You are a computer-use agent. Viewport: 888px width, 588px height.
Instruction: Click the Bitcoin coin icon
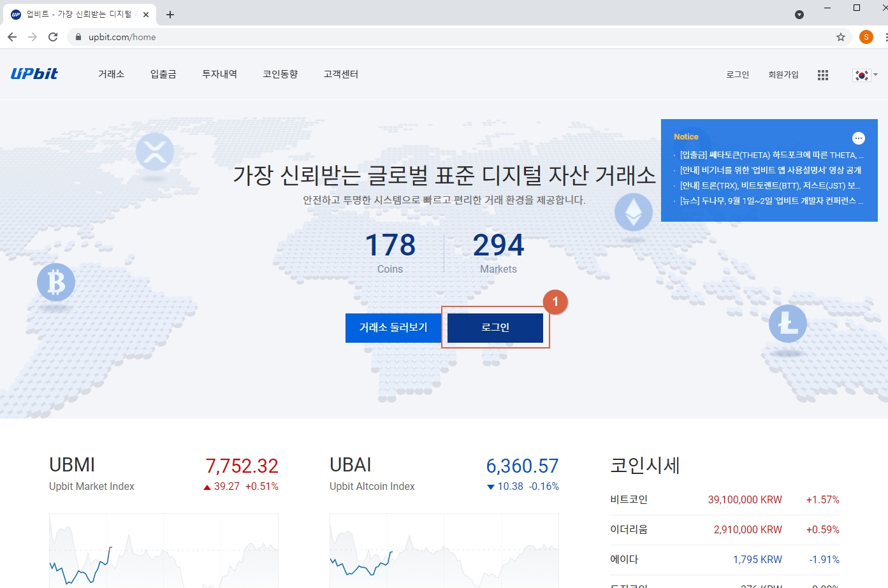tap(56, 282)
